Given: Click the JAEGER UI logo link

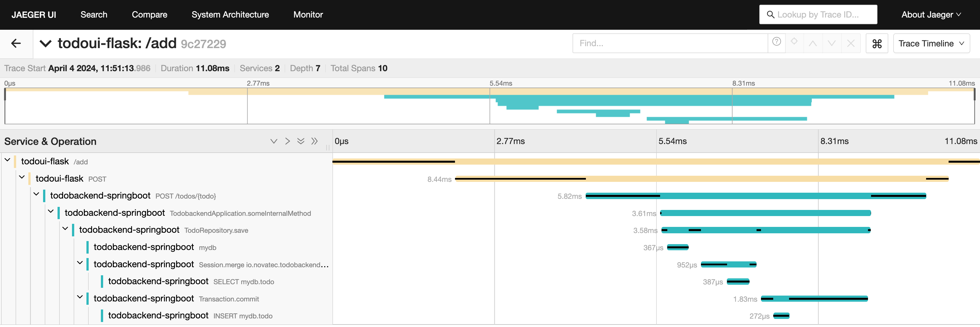Looking at the screenshot, I should coord(33,14).
